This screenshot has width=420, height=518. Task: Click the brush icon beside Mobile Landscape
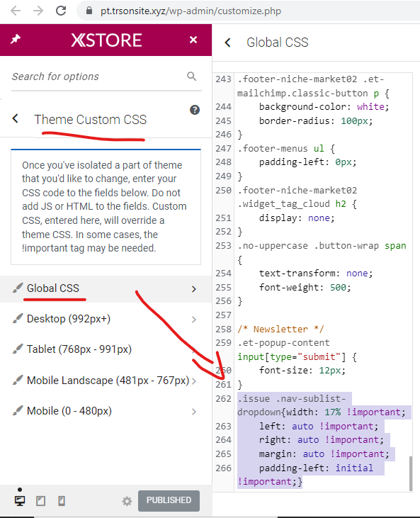tap(18, 380)
